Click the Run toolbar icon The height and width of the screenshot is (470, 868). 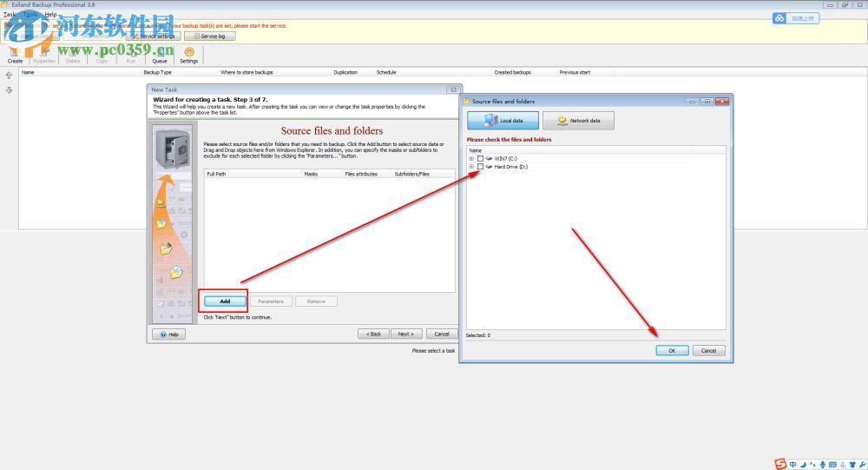click(131, 55)
